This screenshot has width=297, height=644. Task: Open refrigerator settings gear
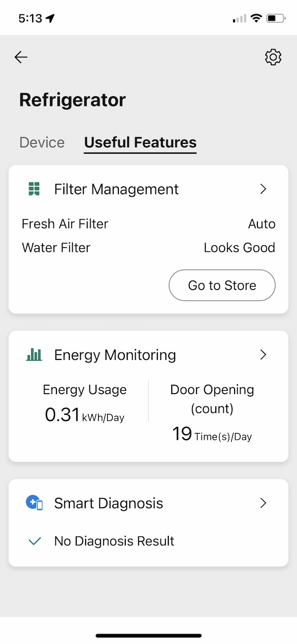click(273, 58)
